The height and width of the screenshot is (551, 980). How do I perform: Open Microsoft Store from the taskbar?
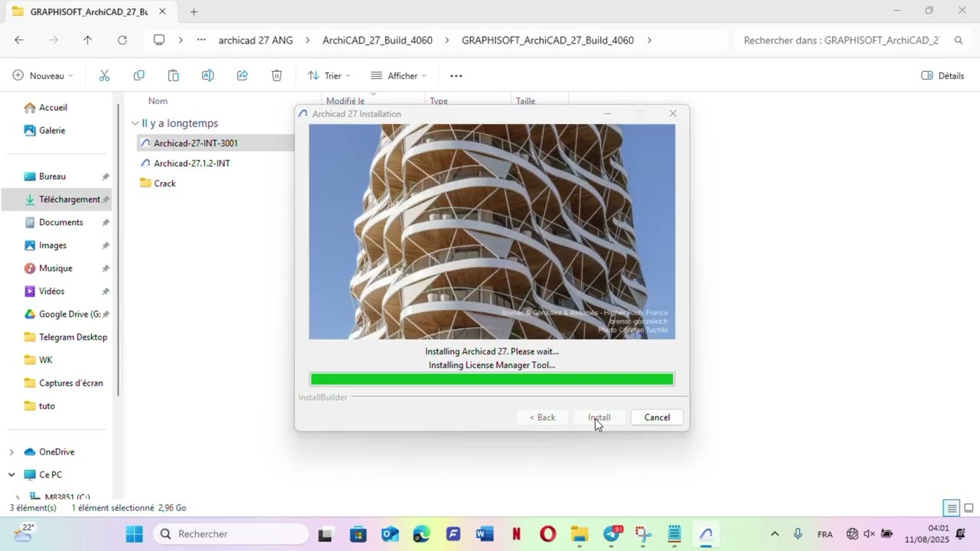(358, 533)
